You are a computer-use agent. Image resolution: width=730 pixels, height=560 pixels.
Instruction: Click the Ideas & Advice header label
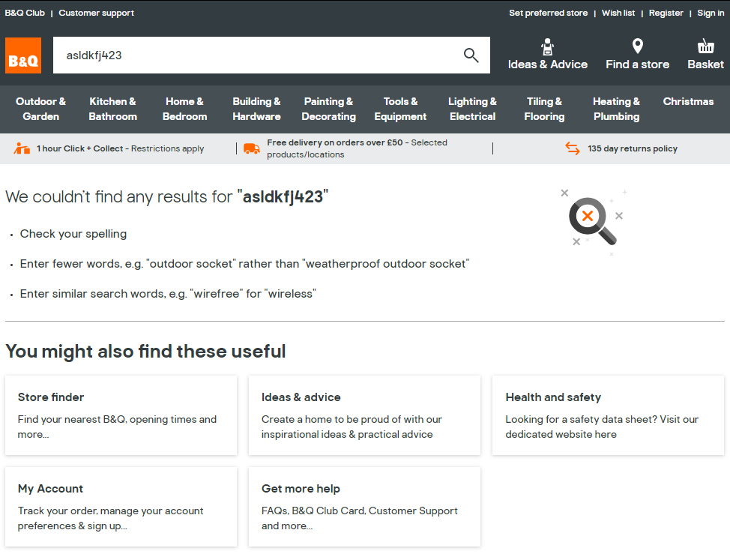pos(547,64)
